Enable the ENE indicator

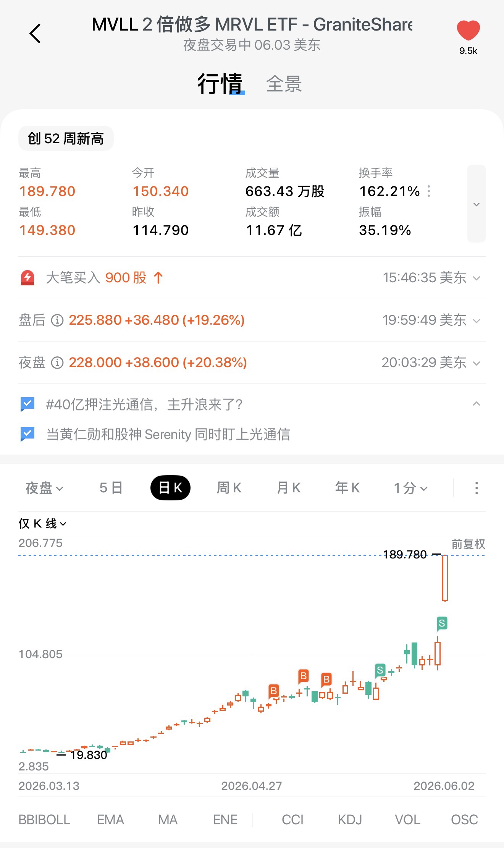225,819
